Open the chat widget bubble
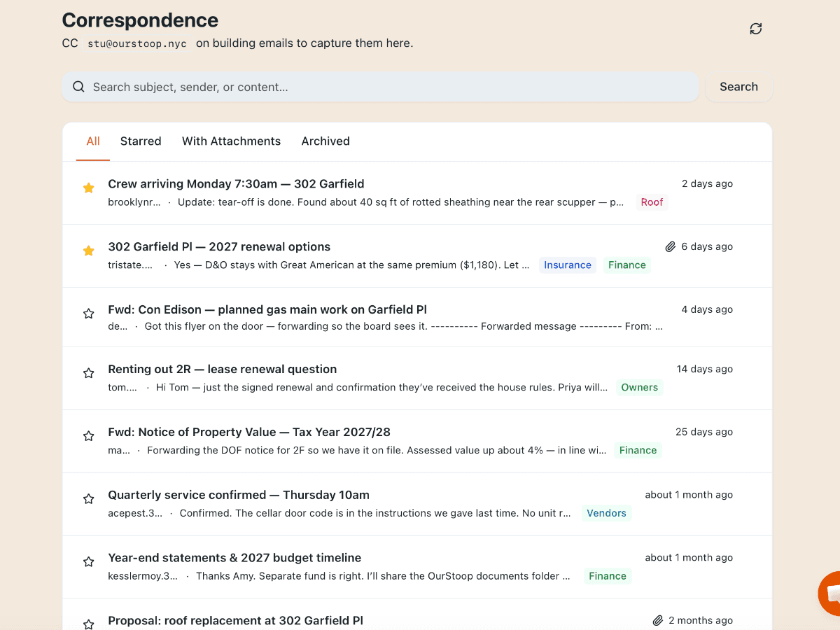 pyautogui.click(x=829, y=594)
